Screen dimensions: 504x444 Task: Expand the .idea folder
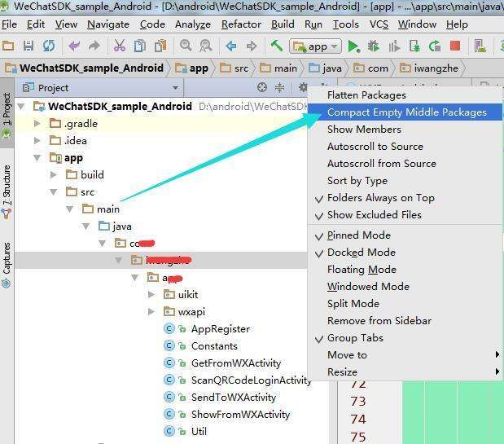37,140
